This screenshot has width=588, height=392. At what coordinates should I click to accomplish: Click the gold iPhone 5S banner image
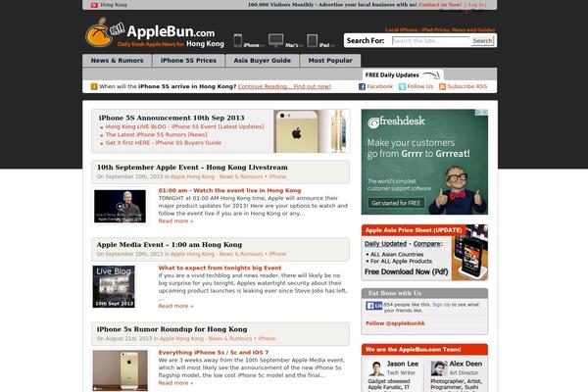(312, 131)
